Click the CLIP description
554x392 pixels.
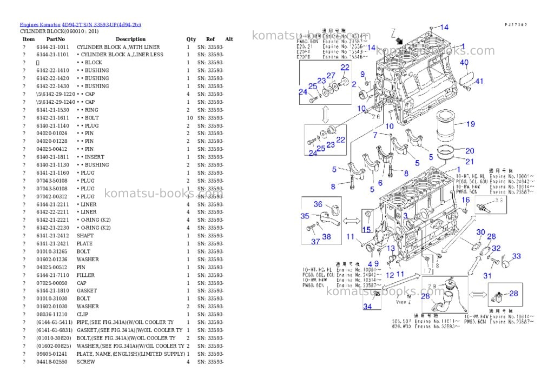(82, 314)
